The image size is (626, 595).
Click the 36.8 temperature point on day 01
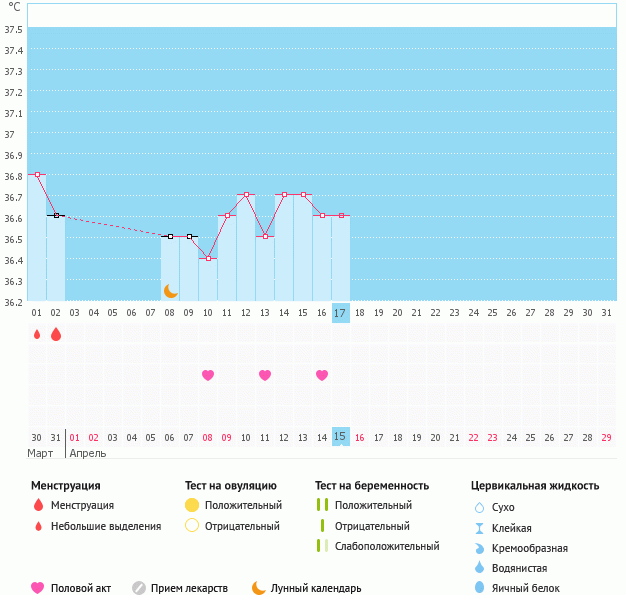pos(37,175)
